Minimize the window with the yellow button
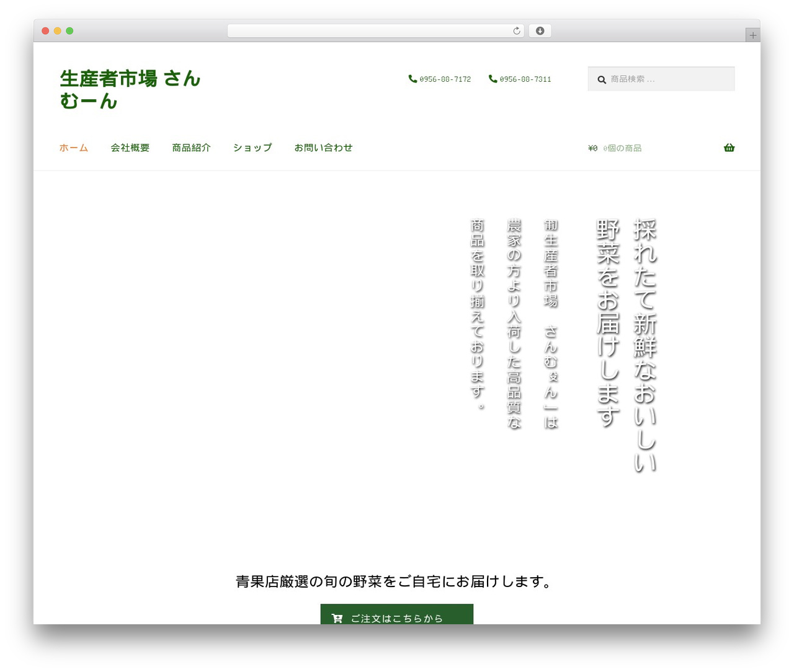The height and width of the screenshot is (672, 794). click(x=58, y=31)
